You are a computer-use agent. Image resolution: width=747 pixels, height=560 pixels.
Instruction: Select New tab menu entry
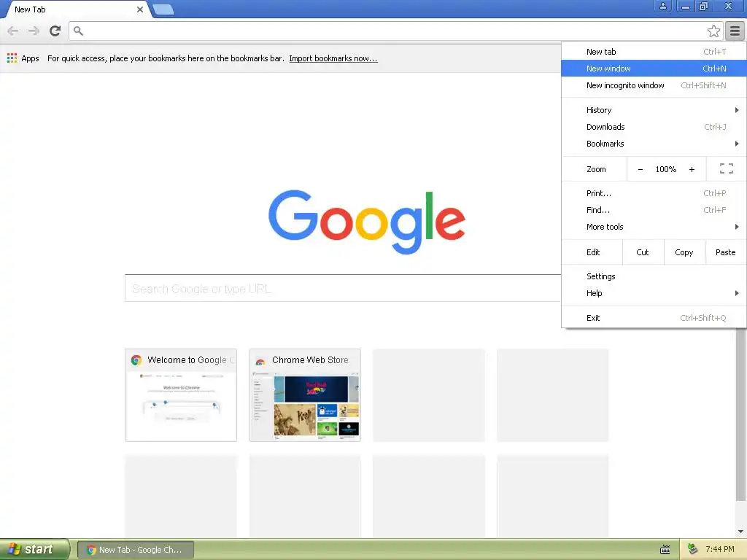(654, 52)
